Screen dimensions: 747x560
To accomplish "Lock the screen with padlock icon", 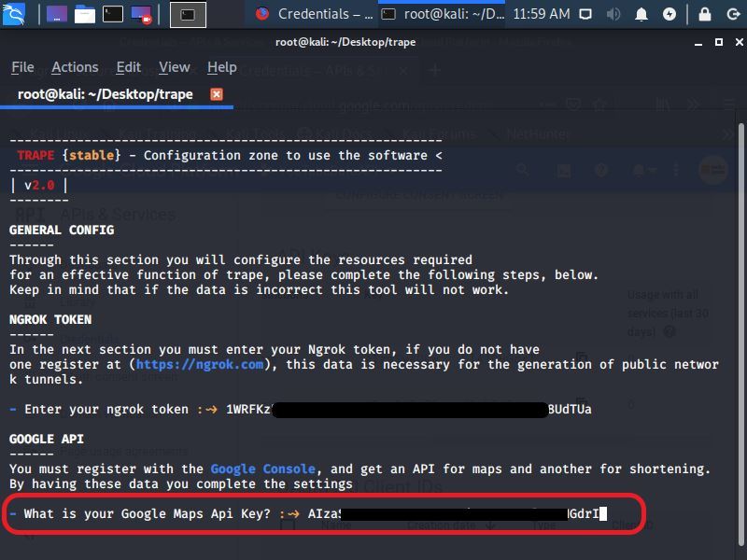I will [705, 14].
